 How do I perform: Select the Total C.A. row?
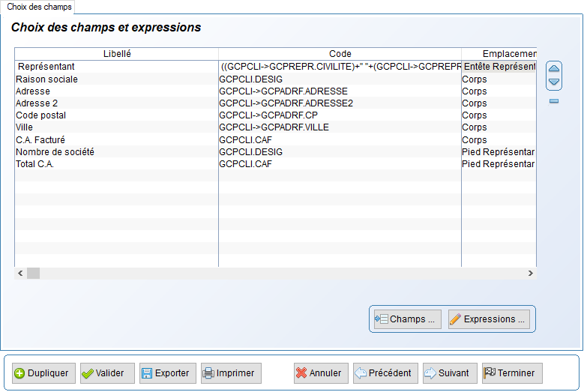[275, 164]
